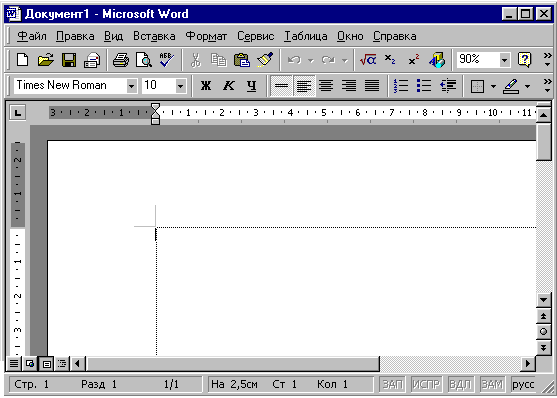Paste from clipboard icon

coord(242,60)
